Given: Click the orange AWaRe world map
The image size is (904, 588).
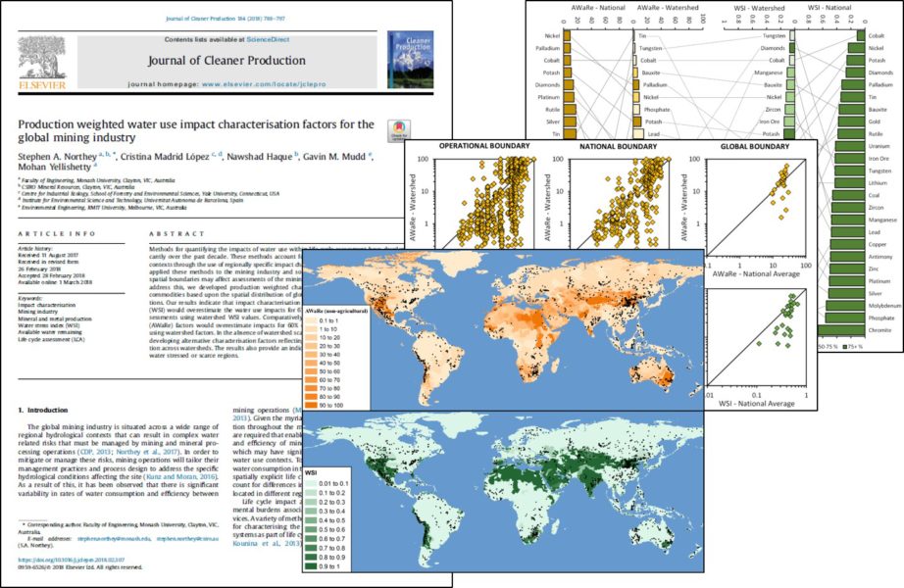Looking at the screenshot, I should coord(503,329).
